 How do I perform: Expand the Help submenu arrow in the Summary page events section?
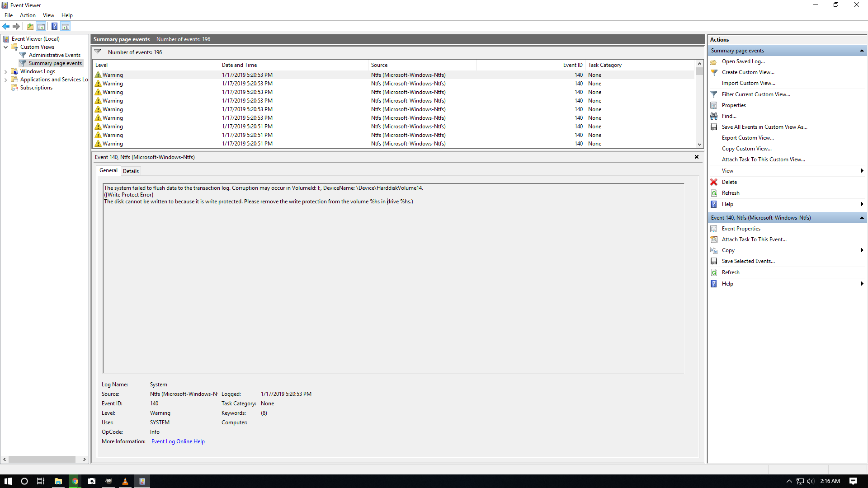[x=862, y=204]
